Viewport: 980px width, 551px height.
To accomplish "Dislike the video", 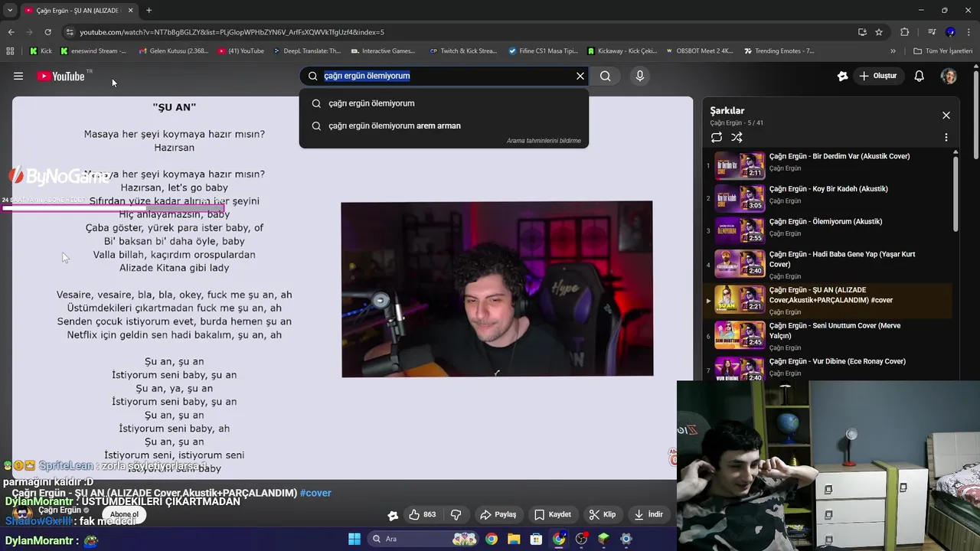I will coord(456,514).
